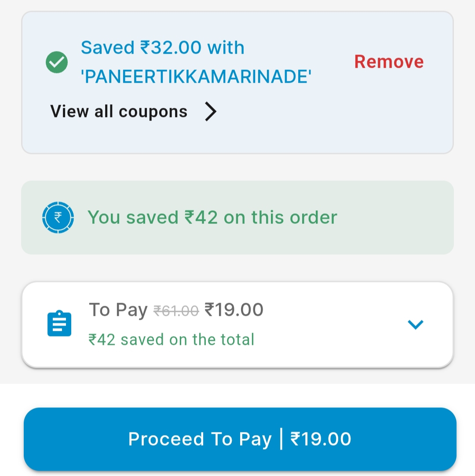Click the struck-through ₹61.00 original price
The height and width of the screenshot is (476, 475).
point(176,311)
